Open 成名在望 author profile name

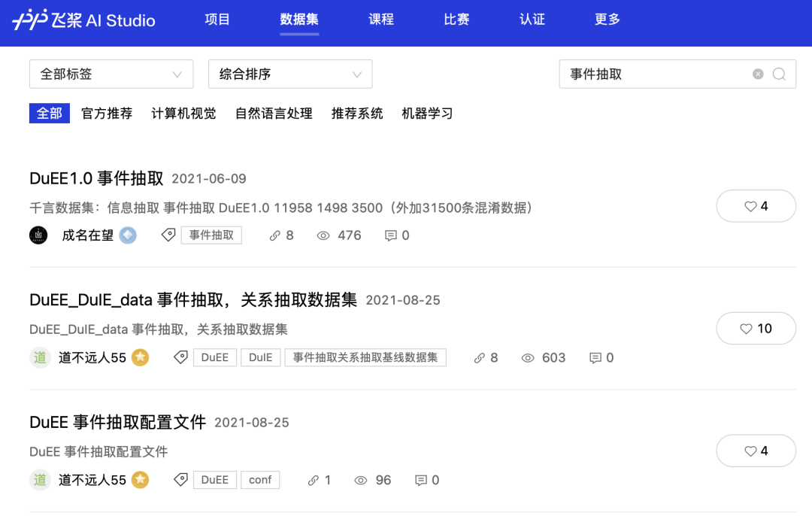point(87,235)
